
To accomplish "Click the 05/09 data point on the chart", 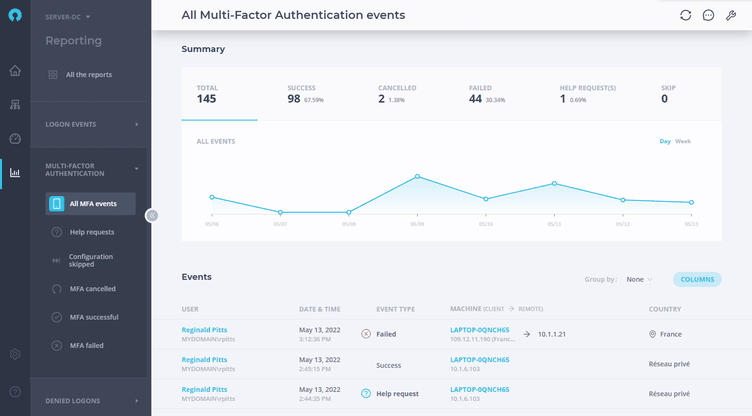I will tap(417, 177).
